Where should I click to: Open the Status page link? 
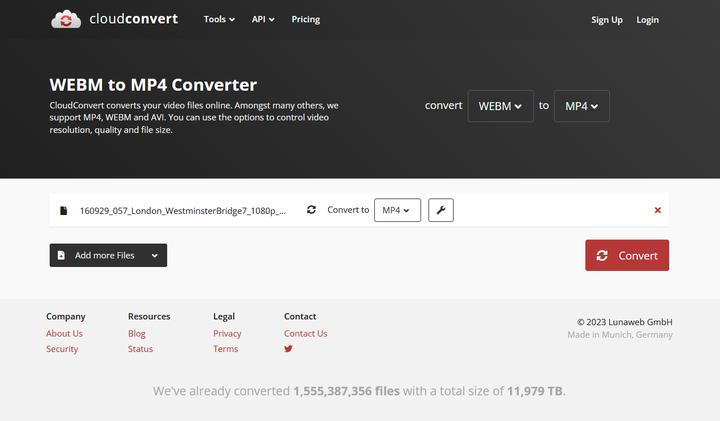[140, 349]
